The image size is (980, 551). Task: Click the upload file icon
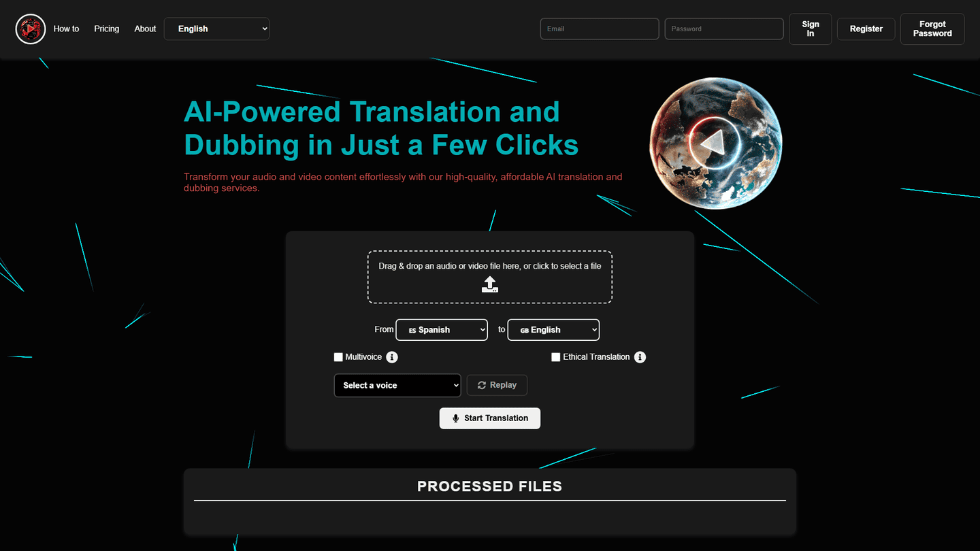[489, 284]
